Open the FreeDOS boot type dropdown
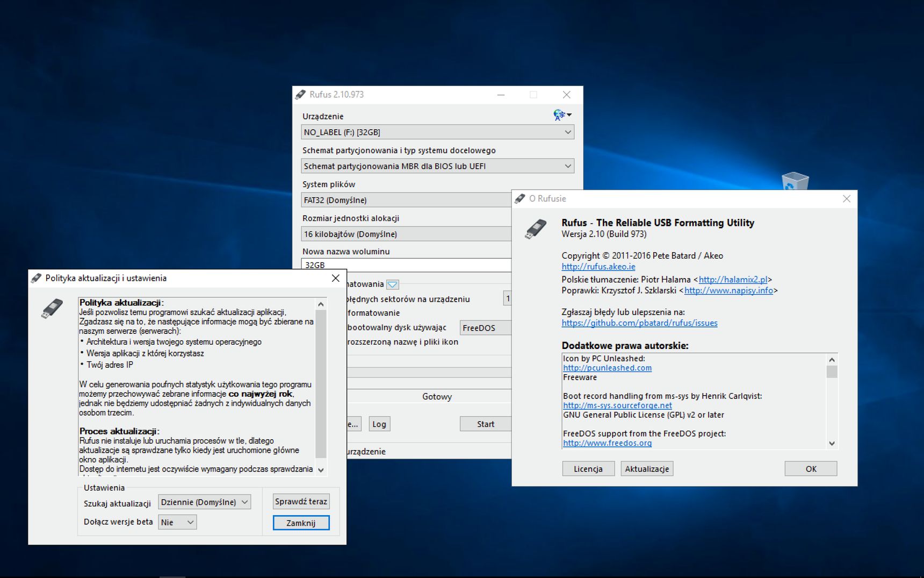 click(486, 328)
